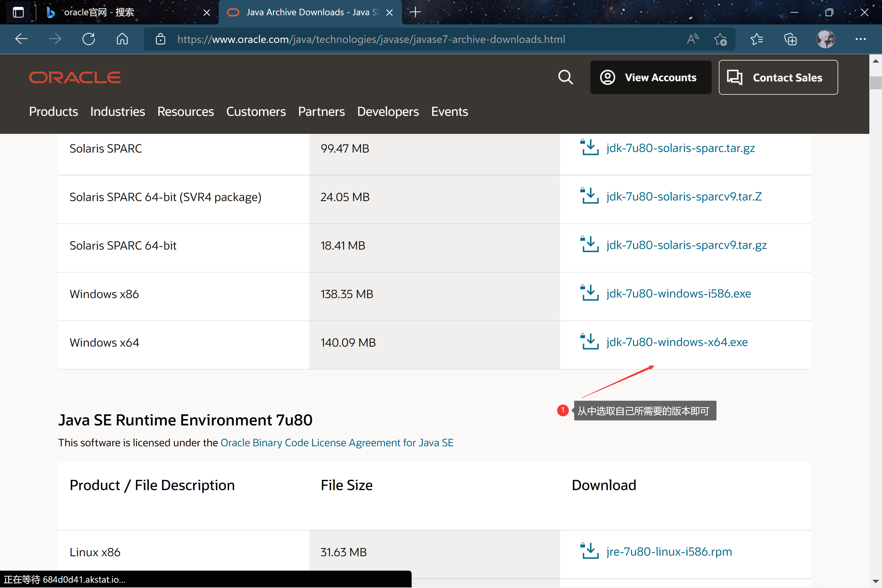Download jdk-7u80-solaris-sparc.tar.gz
The image size is (882, 588).
pos(681,148)
